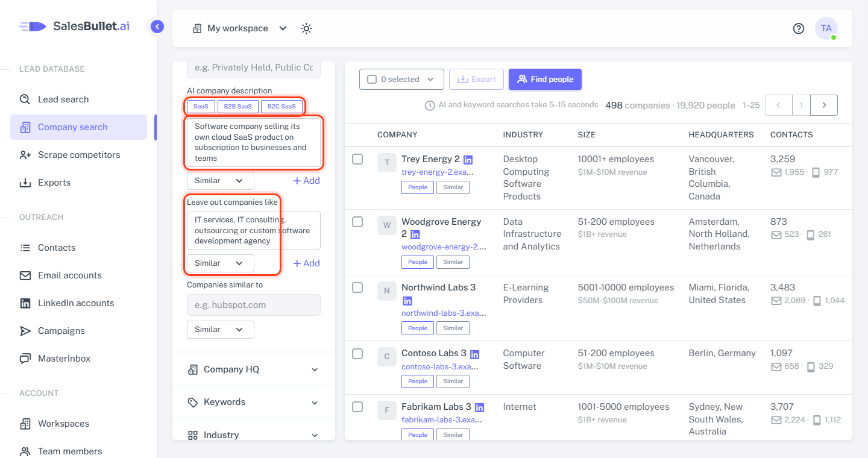Viewport: 868px width, 458px height.
Task: Click phone icon in Trey Energy 2 contacts
Action: pyautogui.click(x=816, y=172)
